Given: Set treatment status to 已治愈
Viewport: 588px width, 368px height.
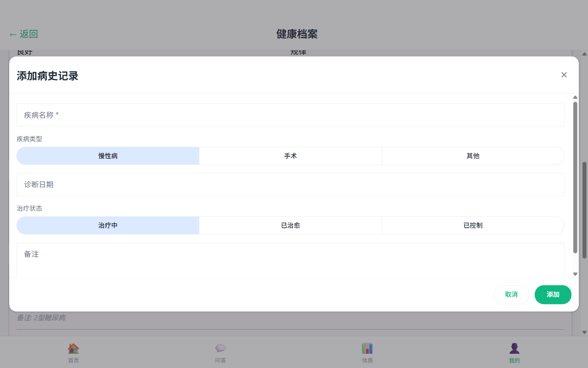Looking at the screenshot, I should (290, 226).
